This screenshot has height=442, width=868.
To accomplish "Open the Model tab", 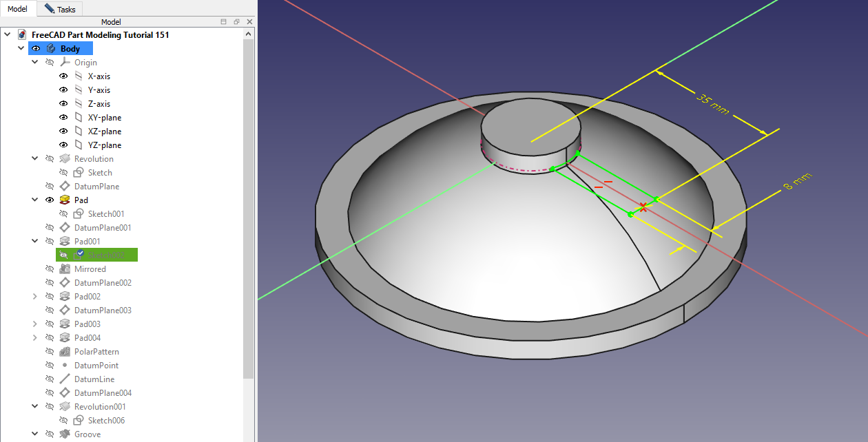I will [x=17, y=9].
